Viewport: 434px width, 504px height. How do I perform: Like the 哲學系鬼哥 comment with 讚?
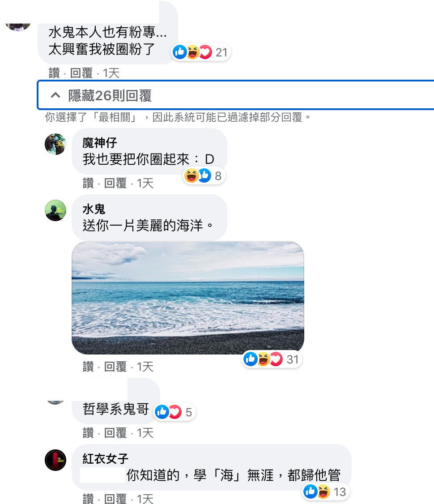pos(88,433)
